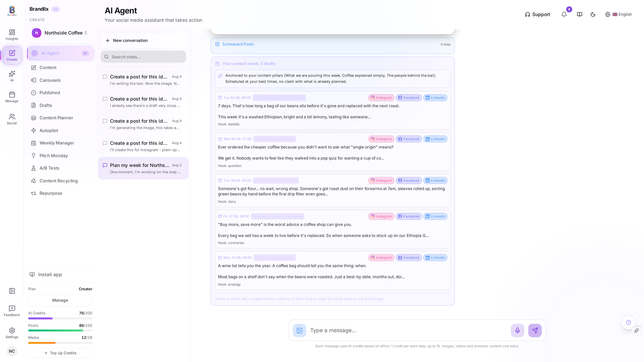
Task: Click the Support headset link
Action: click(537, 14)
